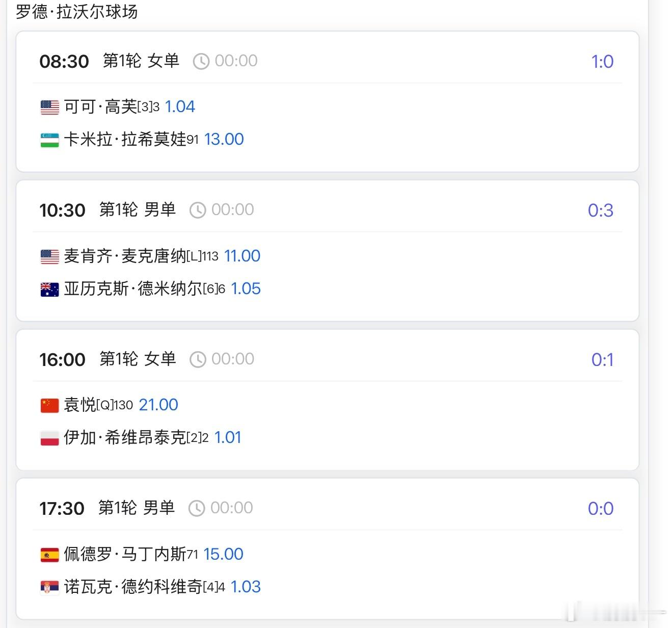This screenshot has height=628, width=672.
Task: Click the 第1轮 女单 label on the 16:00 match
Action: point(138,359)
